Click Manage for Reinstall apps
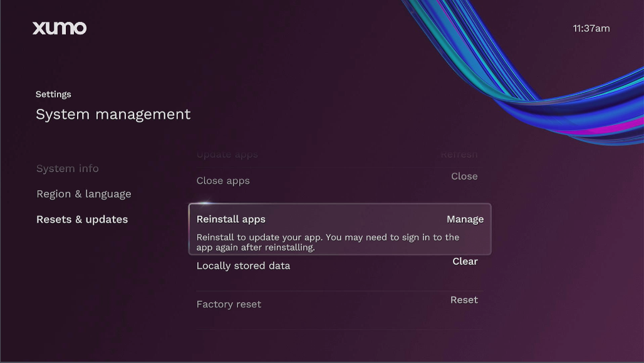The image size is (644, 363). (465, 220)
